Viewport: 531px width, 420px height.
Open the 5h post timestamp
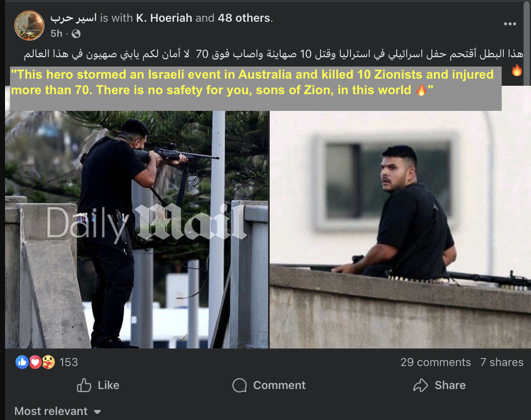(57, 33)
